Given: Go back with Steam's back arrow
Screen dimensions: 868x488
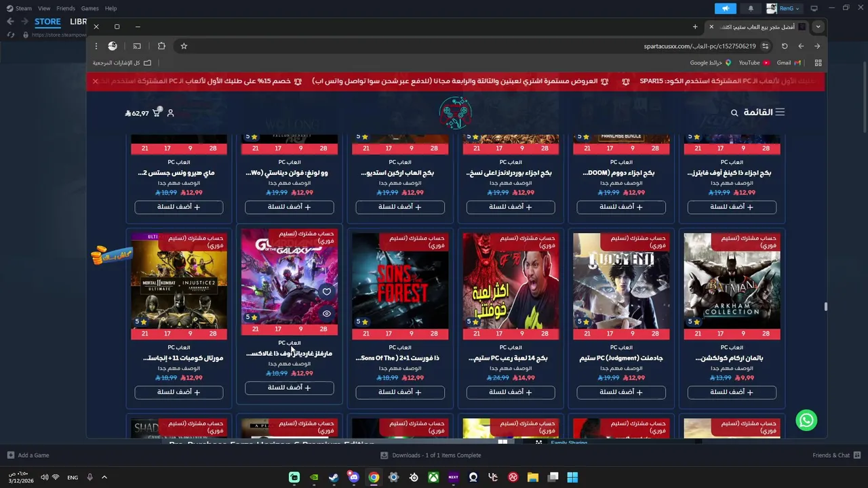Looking at the screenshot, I should tap(10, 22).
